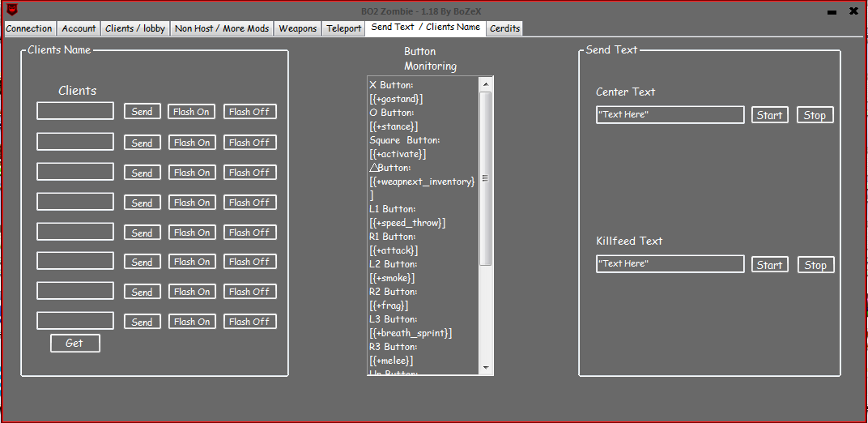The height and width of the screenshot is (423, 868).
Task: Select the seventh client name box
Action: pyautogui.click(x=75, y=290)
